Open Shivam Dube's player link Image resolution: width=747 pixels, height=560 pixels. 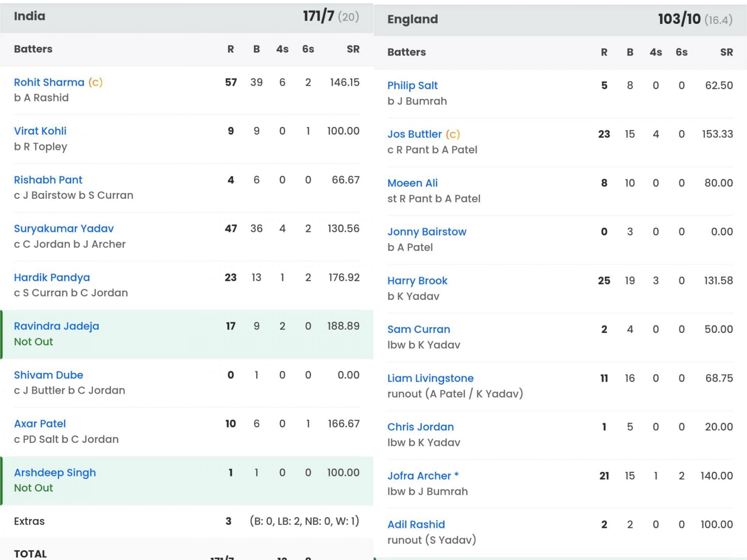point(49,375)
